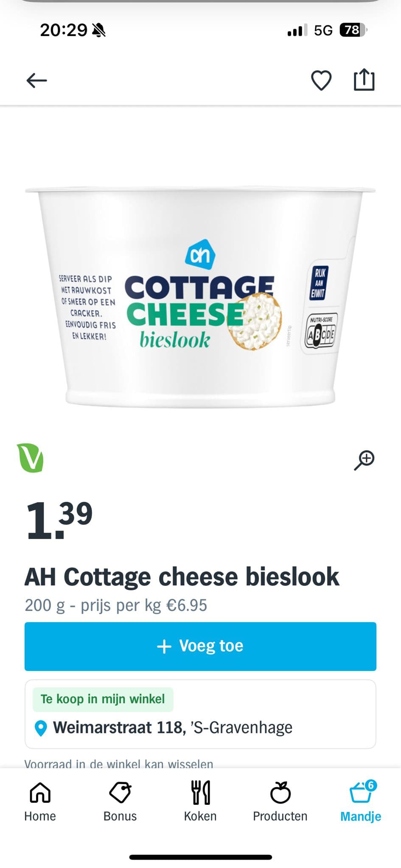The image size is (401, 868).
Task: Tap the blue location pin icon
Action: pyautogui.click(x=40, y=728)
